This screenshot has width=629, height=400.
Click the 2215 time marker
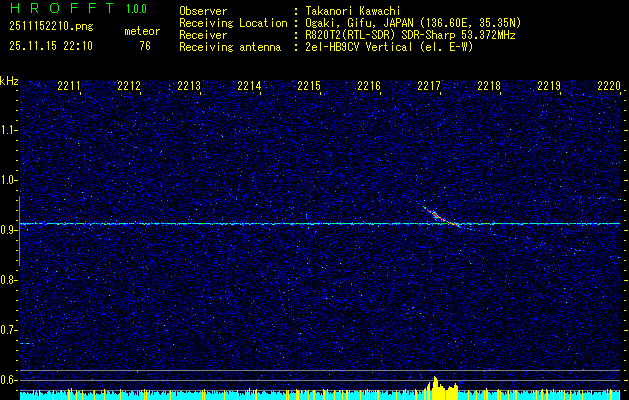(x=309, y=86)
